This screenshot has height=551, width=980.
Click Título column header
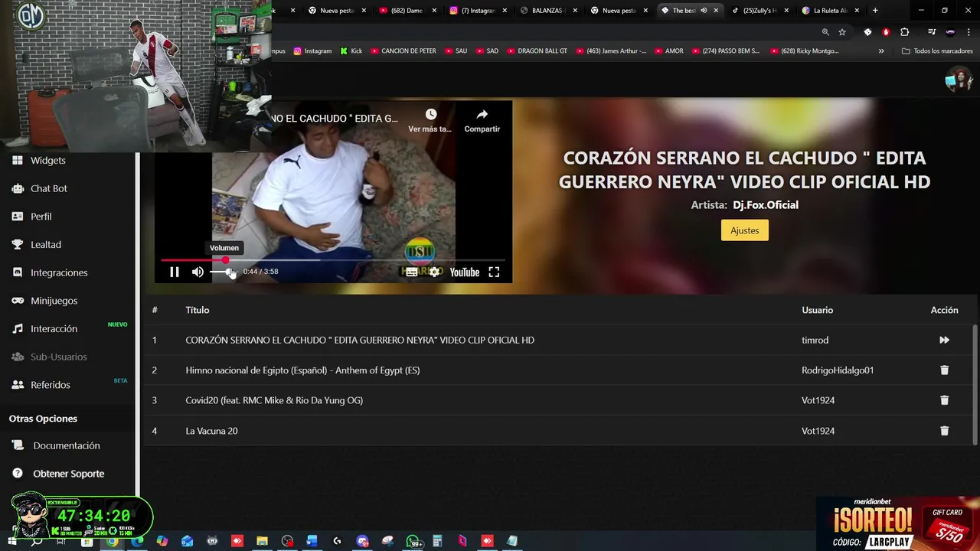tap(198, 310)
